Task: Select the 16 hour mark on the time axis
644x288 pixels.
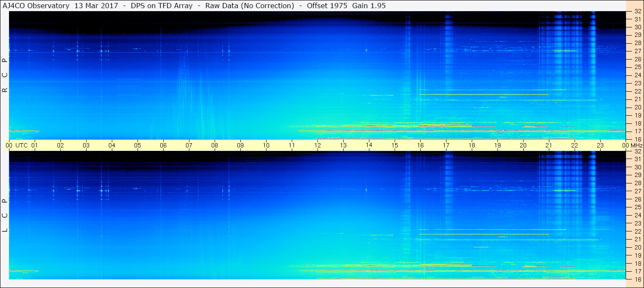Action: click(x=420, y=145)
